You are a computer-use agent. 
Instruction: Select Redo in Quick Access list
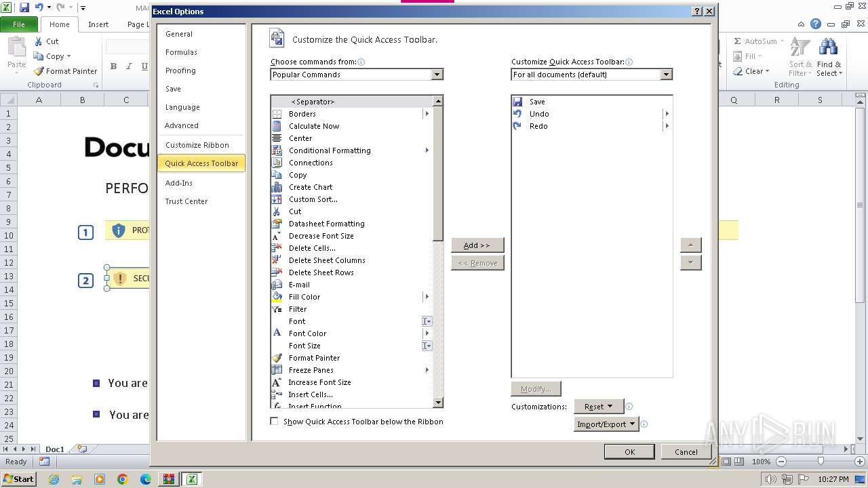click(591, 126)
